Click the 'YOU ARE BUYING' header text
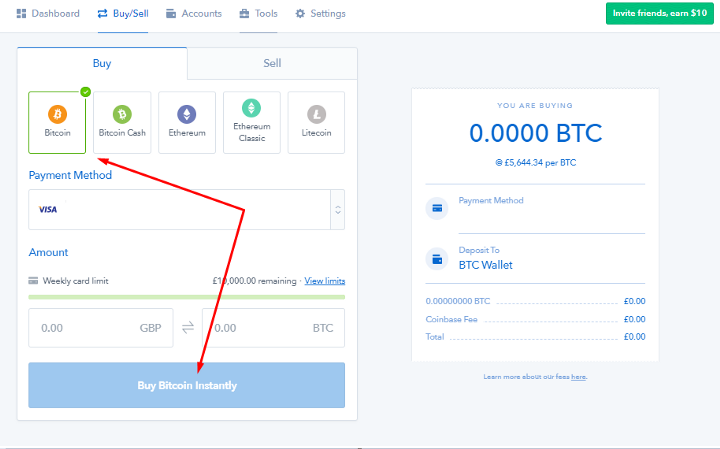Image resolution: width=720 pixels, height=449 pixels. click(535, 106)
